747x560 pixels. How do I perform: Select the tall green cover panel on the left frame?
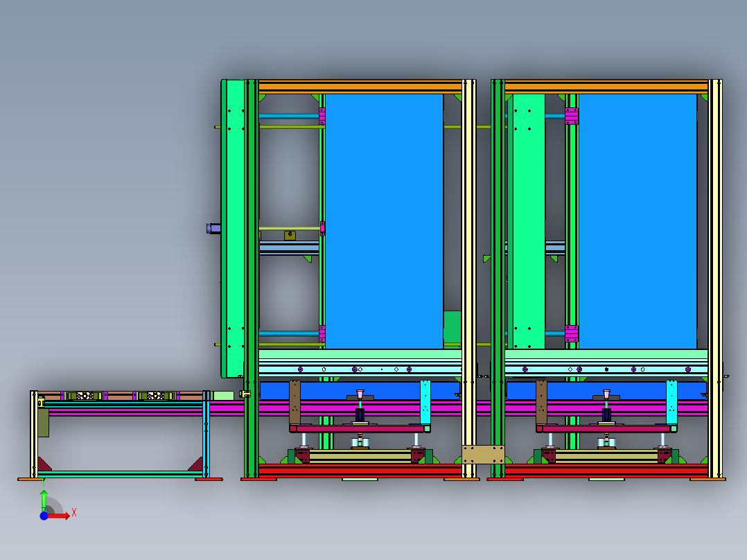233,229
